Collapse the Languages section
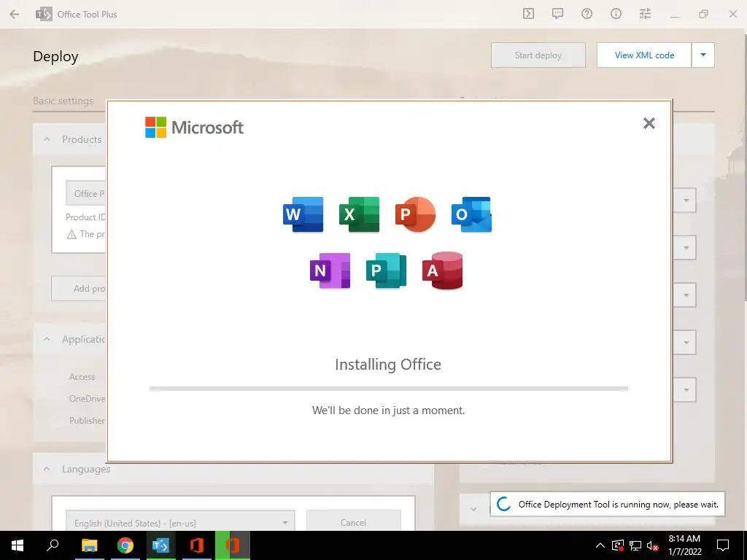Viewport: 747px width, 560px height. pyautogui.click(x=47, y=469)
